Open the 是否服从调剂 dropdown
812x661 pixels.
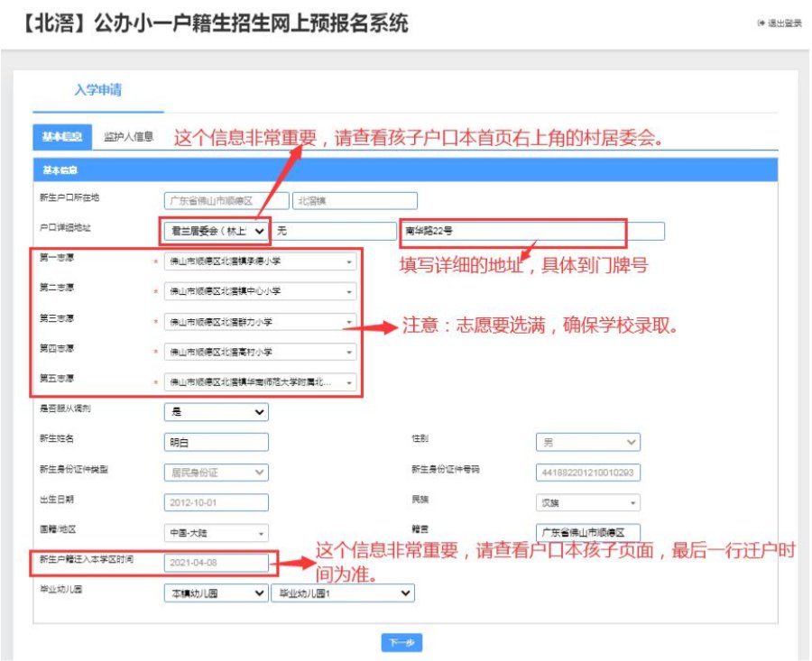pyautogui.click(x=217, y=412)
